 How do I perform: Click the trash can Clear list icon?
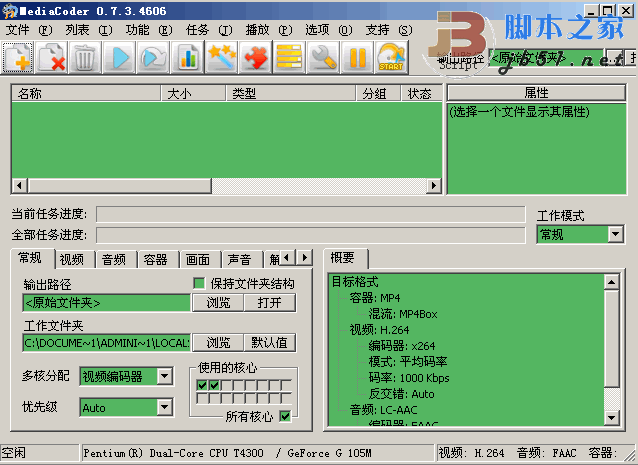point(85,57)
